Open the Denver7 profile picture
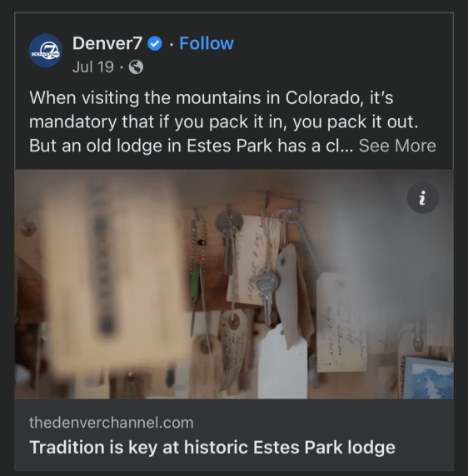Screen dimensions: 468x476 tap(46, 51)
